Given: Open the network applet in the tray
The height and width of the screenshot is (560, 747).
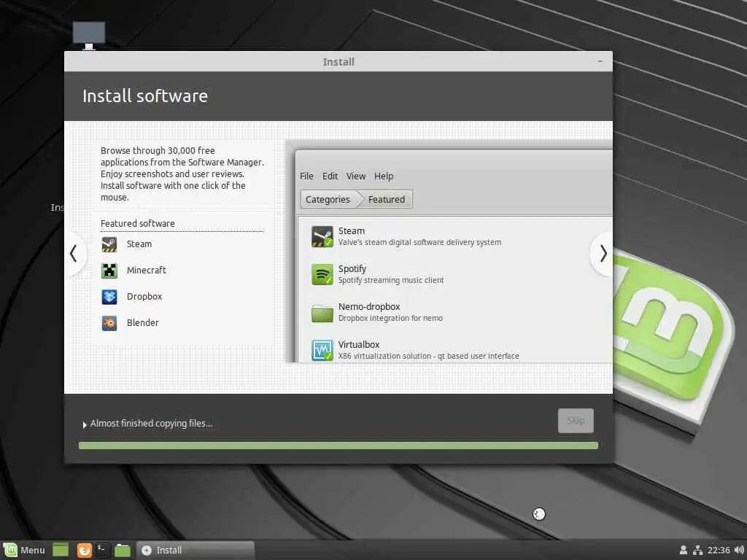Looking at the screenshot, I should click(698, 550).
